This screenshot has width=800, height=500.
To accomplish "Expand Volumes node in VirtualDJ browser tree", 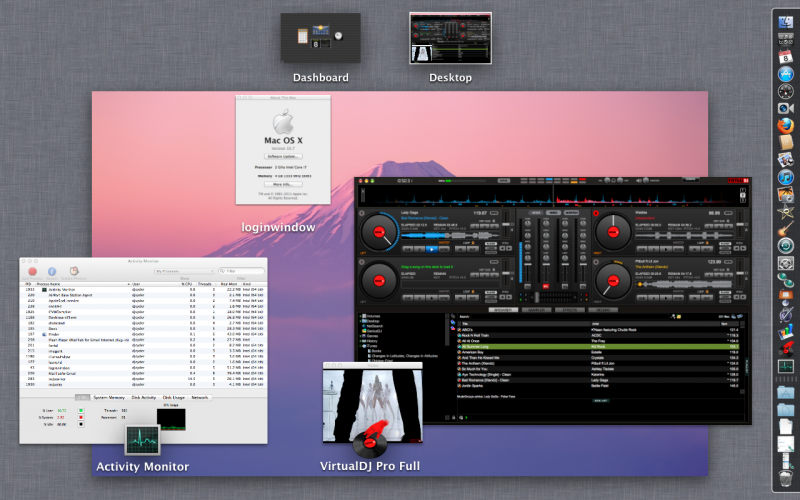I will coord(360,316).
